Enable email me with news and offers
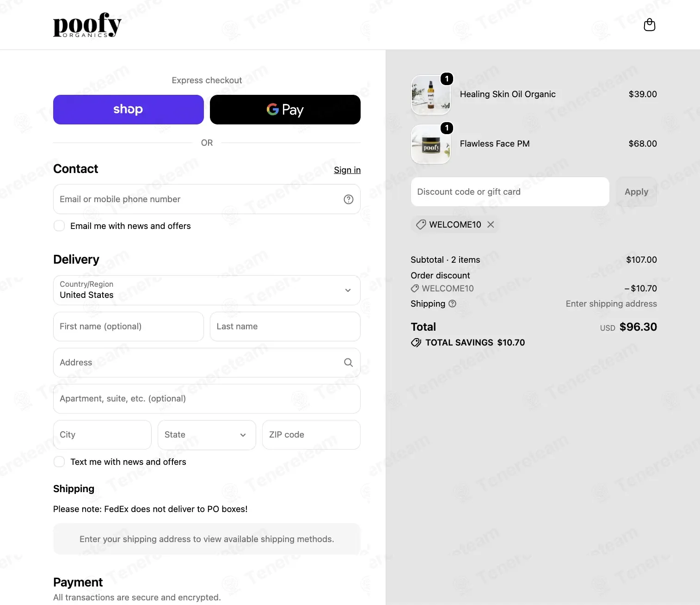The width and height of the screenshot is (700, 605). click(x=59, y=226)
